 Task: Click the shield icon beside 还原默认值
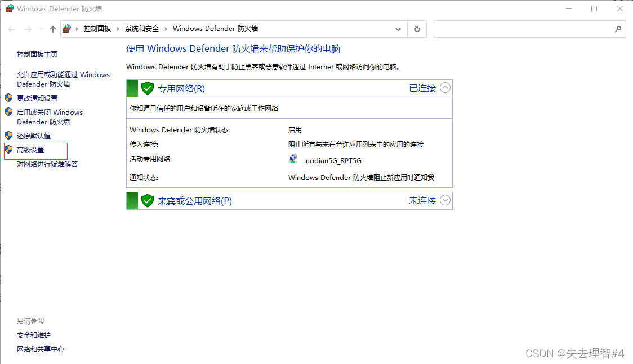8,136
